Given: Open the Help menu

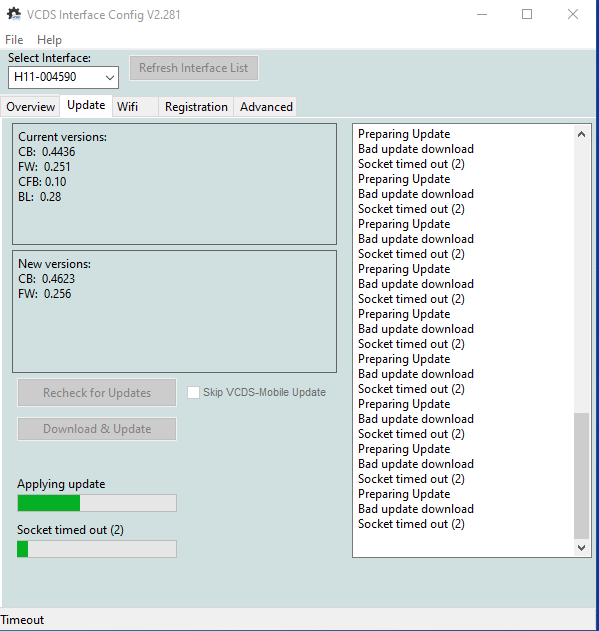Looking at the screenshot, I should coord(49,40).
